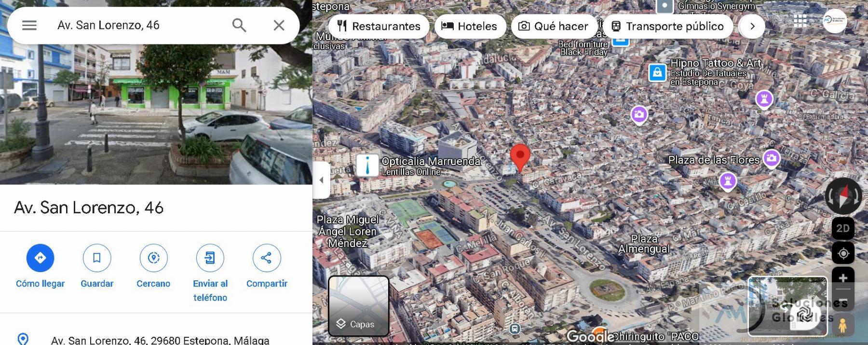
Task: Open the hamburger menu in search bar
Action: (29, 25)
